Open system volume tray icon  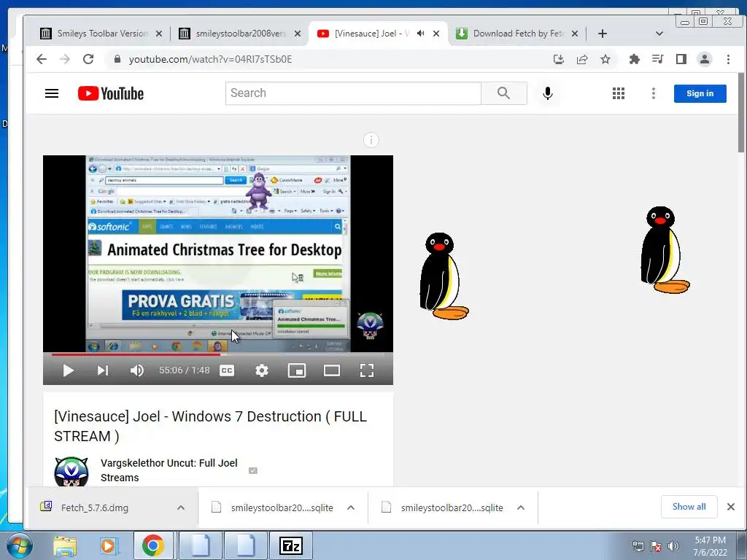(673, 546)
